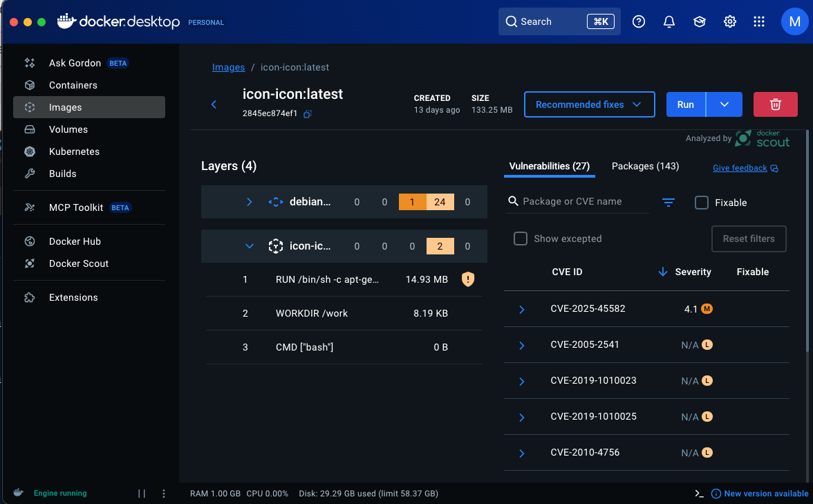Viewport: 813px width, 504px height.
Task: Select the CMD ["bash"] layer row
Action: (344, 347)
